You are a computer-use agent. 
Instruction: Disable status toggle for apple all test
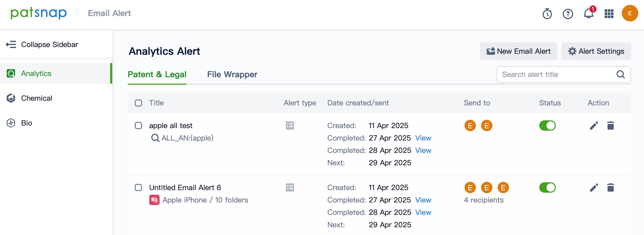pyautogui.click(x=547, y=126)
